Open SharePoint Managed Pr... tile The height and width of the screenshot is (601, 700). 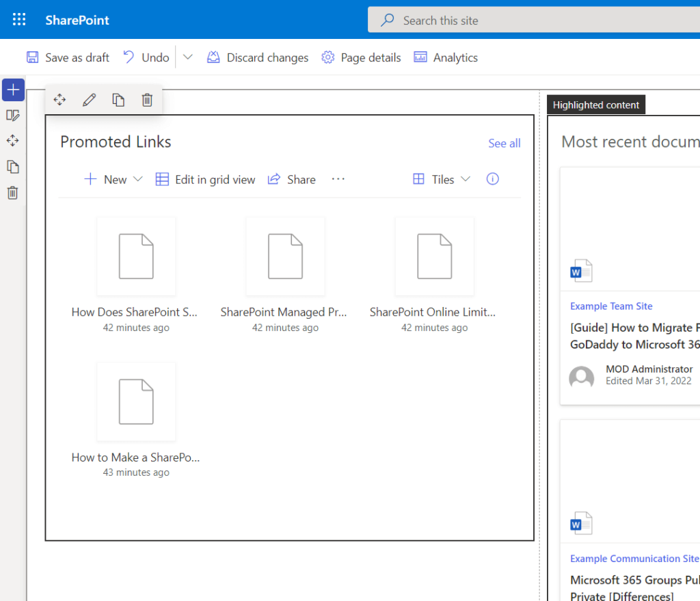pos(285,256)
